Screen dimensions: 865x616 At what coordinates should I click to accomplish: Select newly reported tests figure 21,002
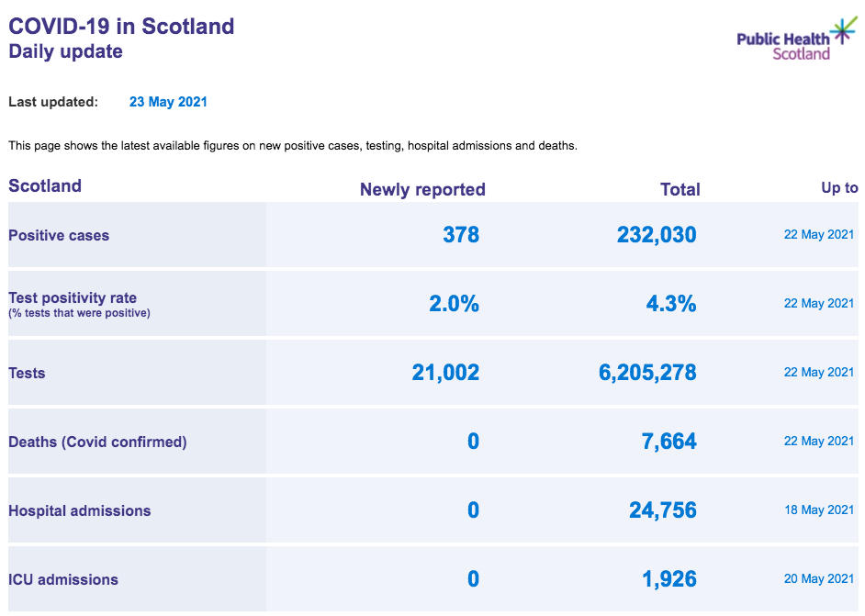pos(445,373)
